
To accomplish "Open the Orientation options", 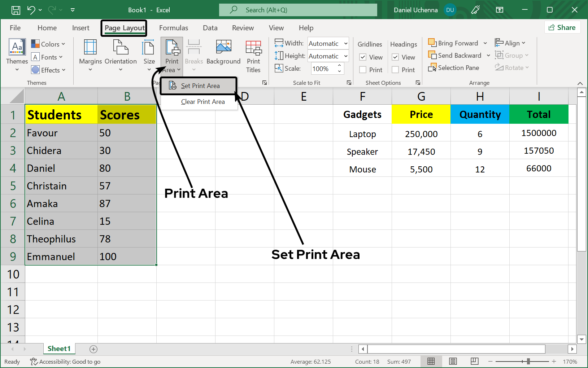I will pos(120,54).
